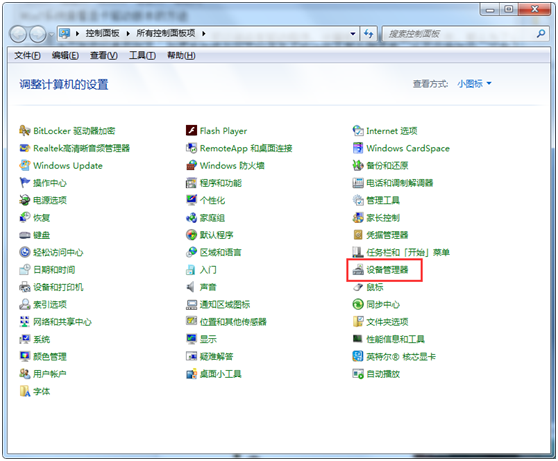Open the 备份和还原 icon
This screenshot has height=461, width=558.
tap(358, 166)
